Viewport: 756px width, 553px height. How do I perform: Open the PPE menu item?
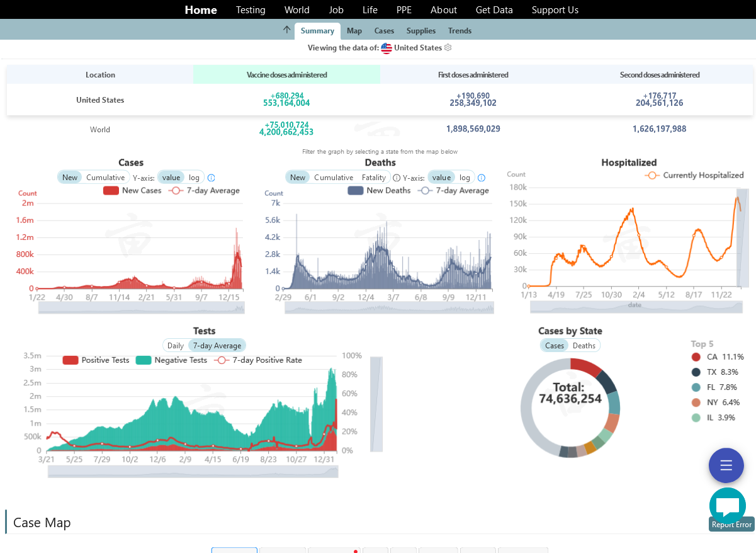coord(404,10)
